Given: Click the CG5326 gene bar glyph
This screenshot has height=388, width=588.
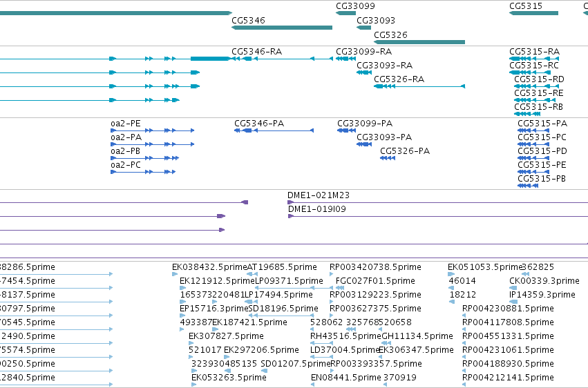Looking at the screenshot, I should coord(419,42).
